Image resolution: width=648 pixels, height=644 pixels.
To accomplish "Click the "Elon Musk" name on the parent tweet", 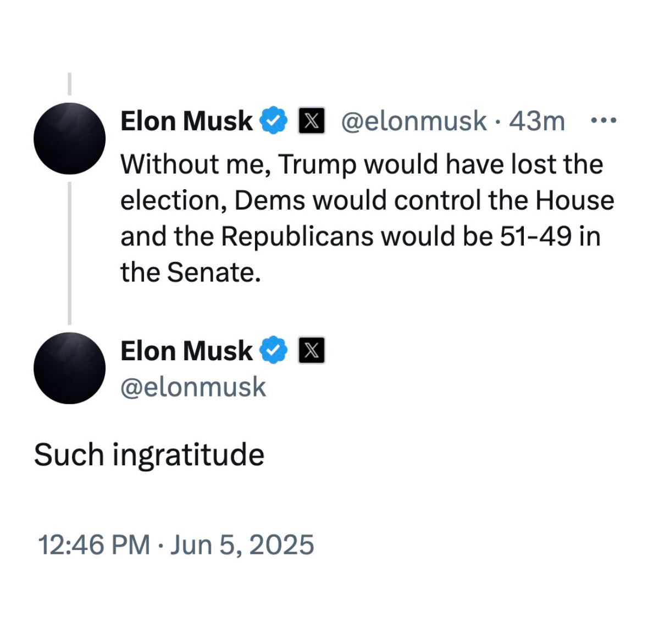I will click(x=186, y=121).
